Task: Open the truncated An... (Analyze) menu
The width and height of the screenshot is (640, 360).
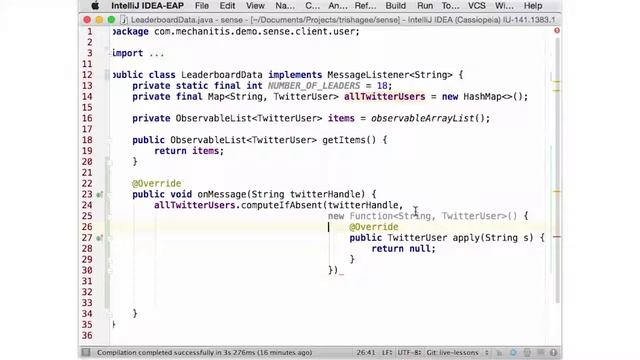Action: point(338,6)
